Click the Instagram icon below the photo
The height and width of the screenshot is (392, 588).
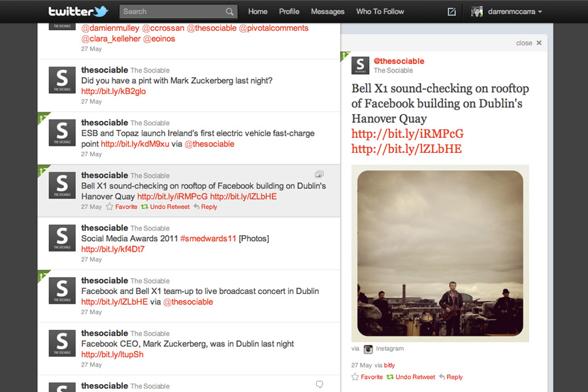pyautogui.click(x=367, y=349)
